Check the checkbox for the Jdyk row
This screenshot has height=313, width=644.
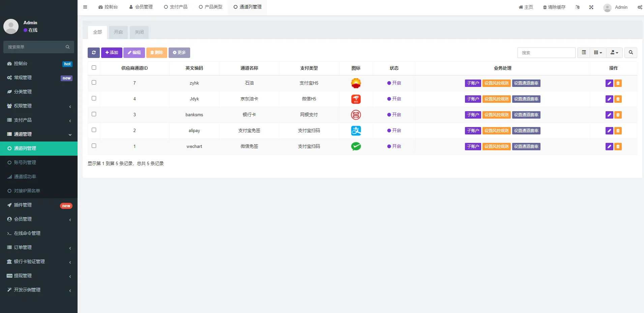pos(94,98)
